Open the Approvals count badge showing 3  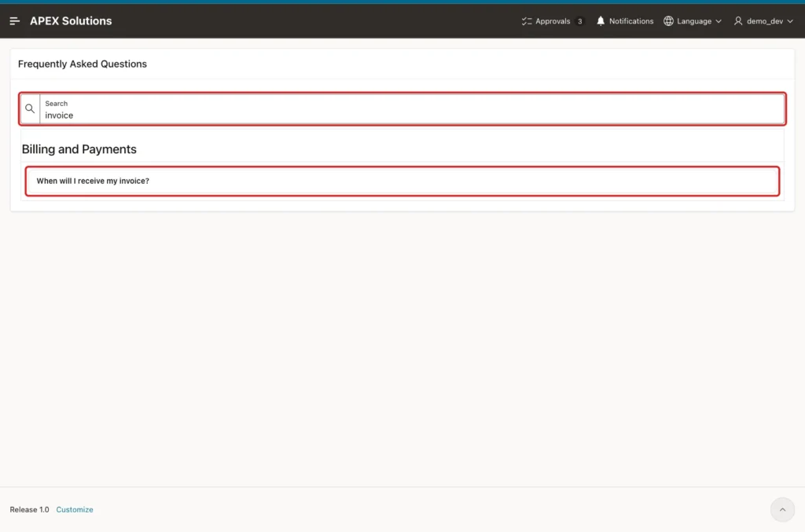[579, 21]
